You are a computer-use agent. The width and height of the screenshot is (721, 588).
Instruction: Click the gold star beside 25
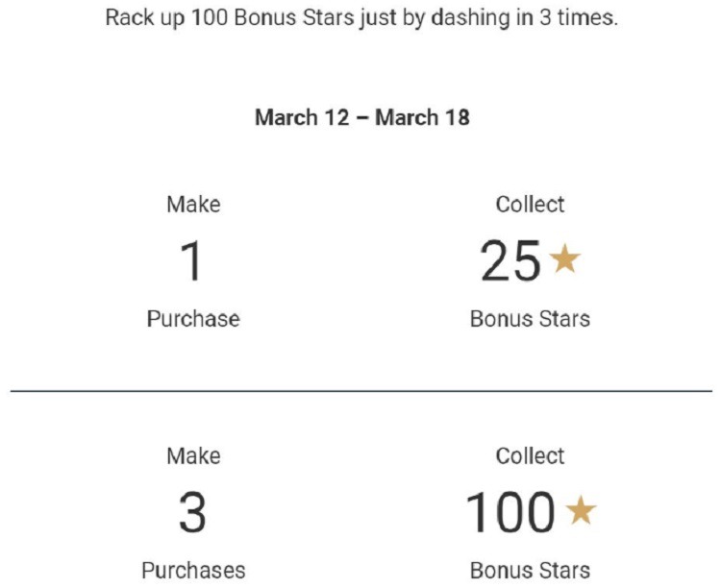(x=565, y=257)
